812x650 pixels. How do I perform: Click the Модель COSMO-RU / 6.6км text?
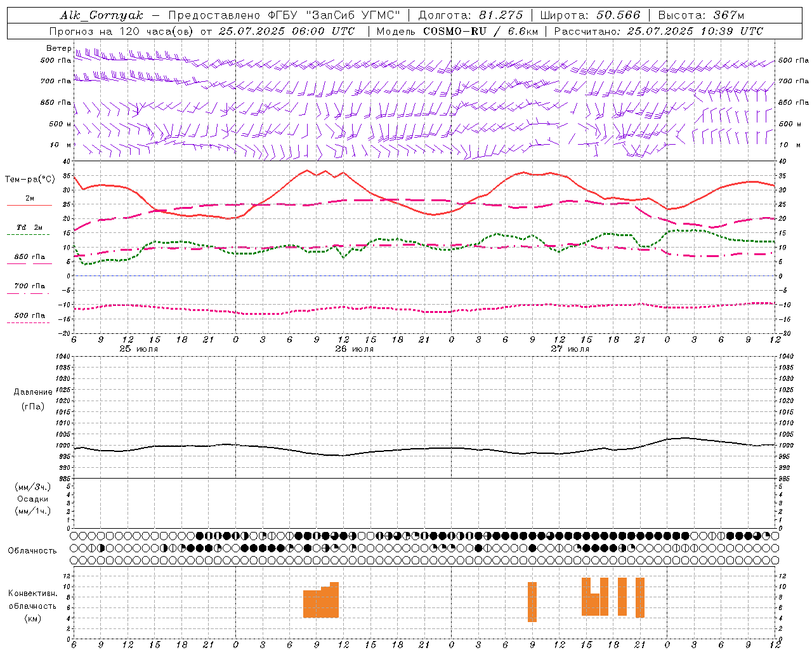pos(457,31)
